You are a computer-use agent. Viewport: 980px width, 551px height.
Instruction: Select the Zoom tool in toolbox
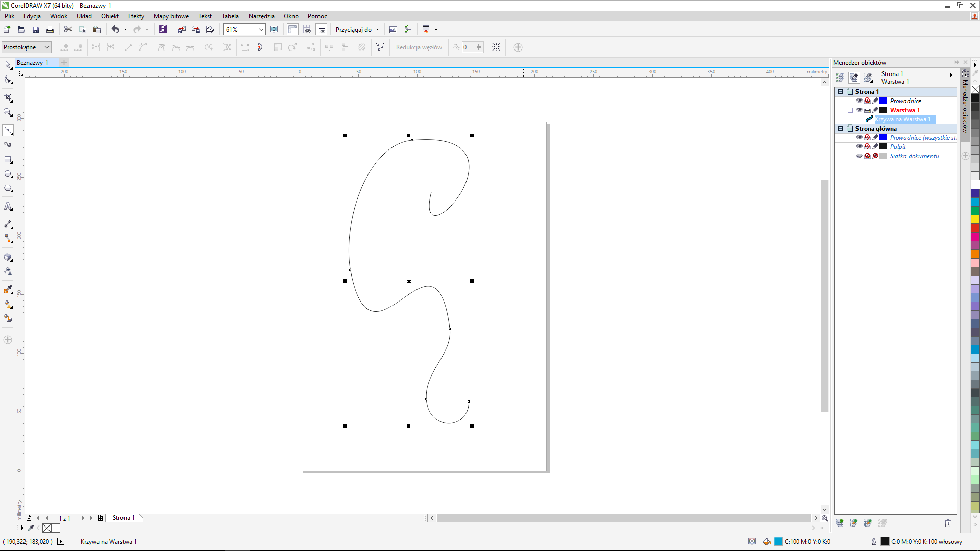point(8,112)
